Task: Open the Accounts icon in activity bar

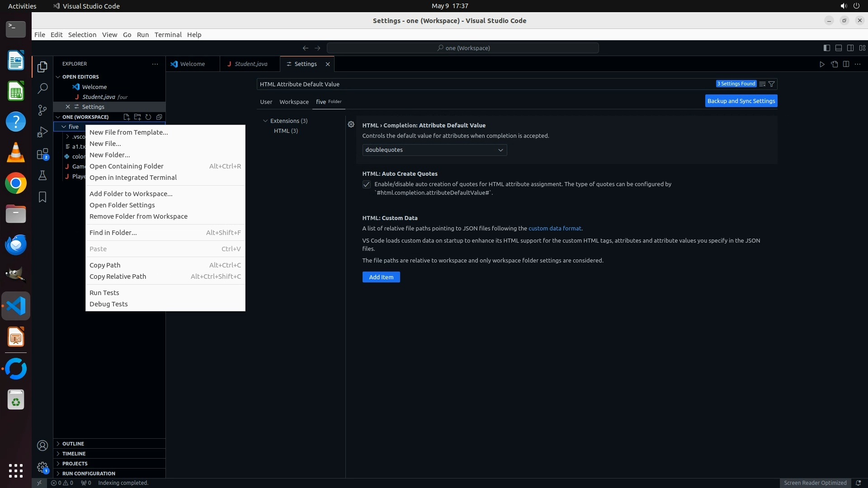Action: click(x=42, y=446)
